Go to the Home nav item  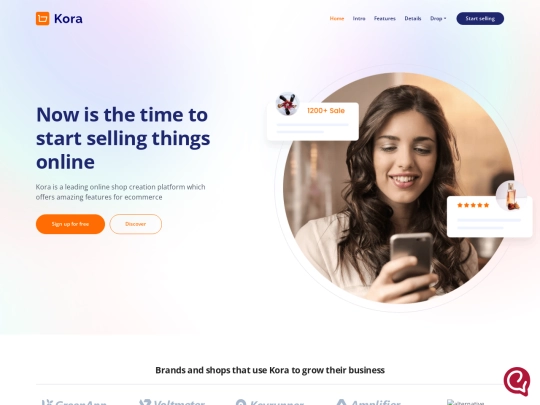coord(337,19)
